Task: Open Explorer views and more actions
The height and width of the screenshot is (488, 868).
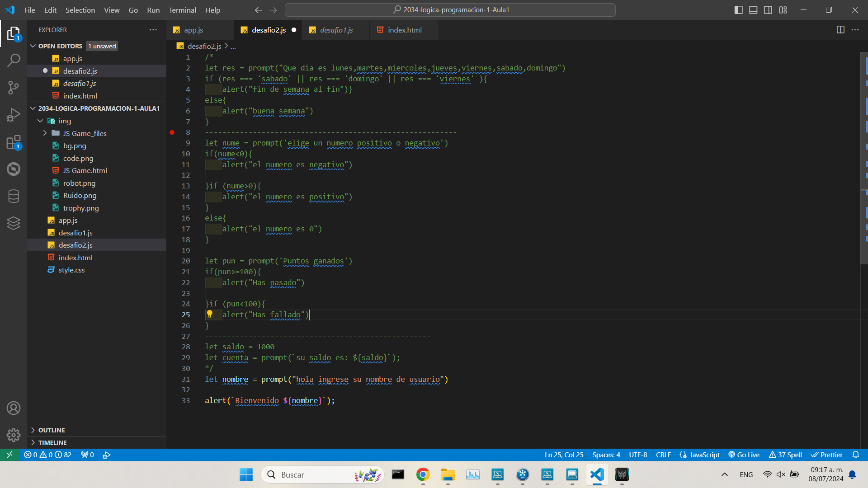Action: point(153,30)
